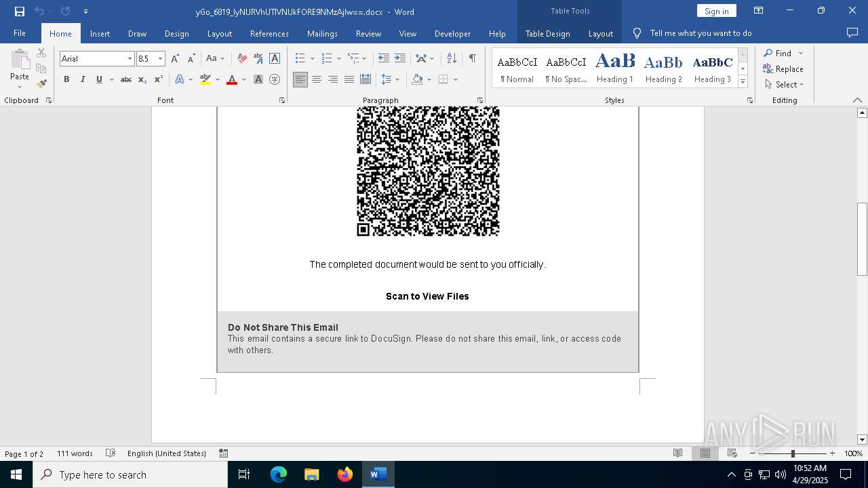Sort paragraph contents A to Z

[x=451, y=59]
